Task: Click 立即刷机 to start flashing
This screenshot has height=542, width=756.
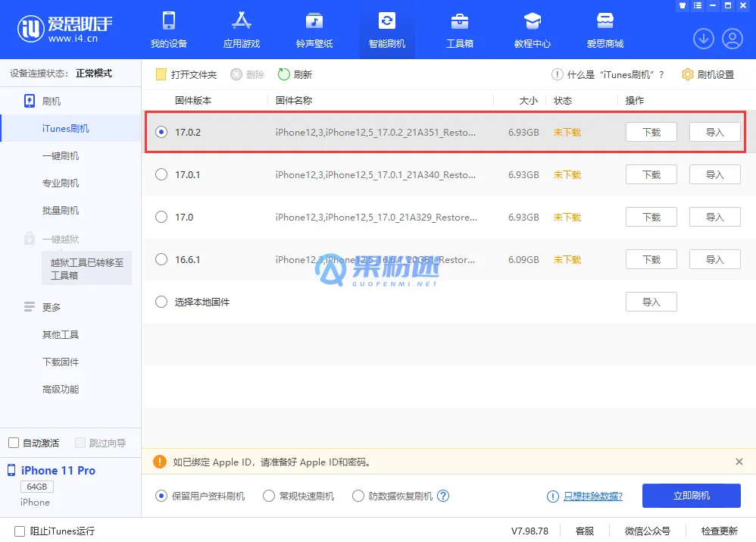Action: click(691, 495)
